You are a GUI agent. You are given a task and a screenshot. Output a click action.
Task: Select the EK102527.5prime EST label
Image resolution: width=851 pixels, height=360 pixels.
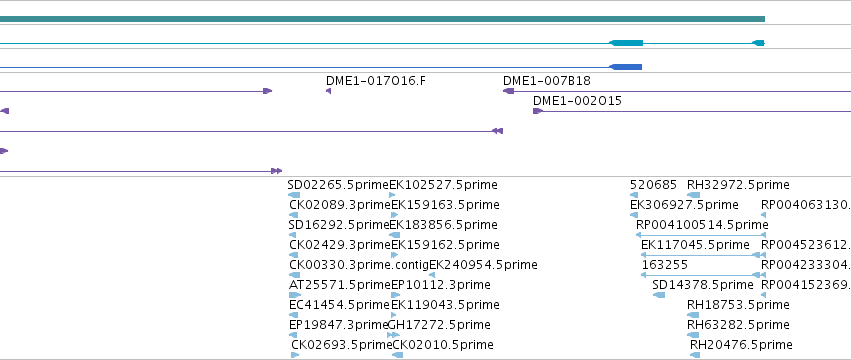coord(443,185)
